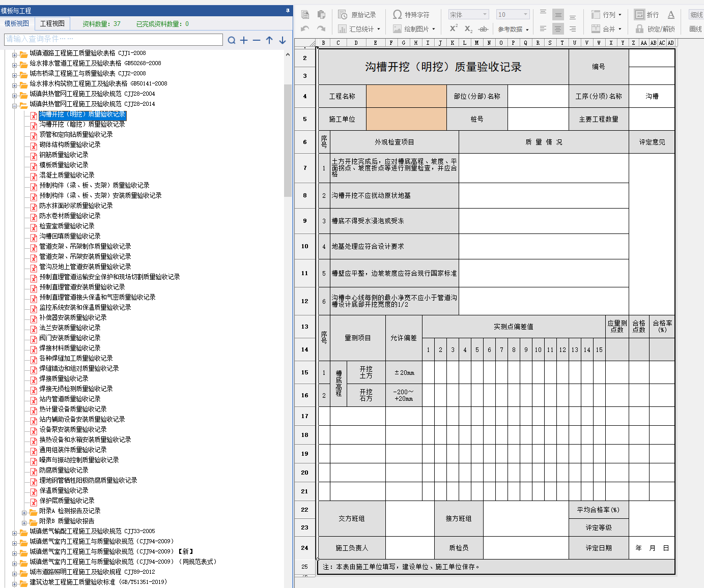
Task: Apply subscript X₂ formatting
Action: tap(468, 29)
